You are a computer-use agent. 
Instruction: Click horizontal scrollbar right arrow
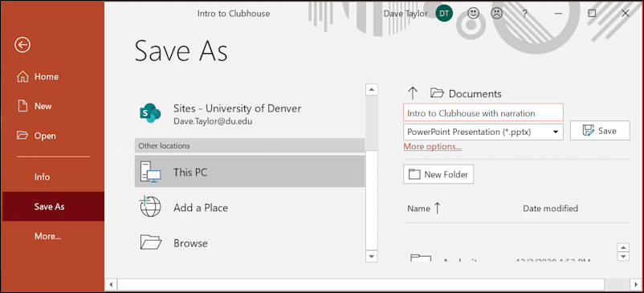pos(635,284)
